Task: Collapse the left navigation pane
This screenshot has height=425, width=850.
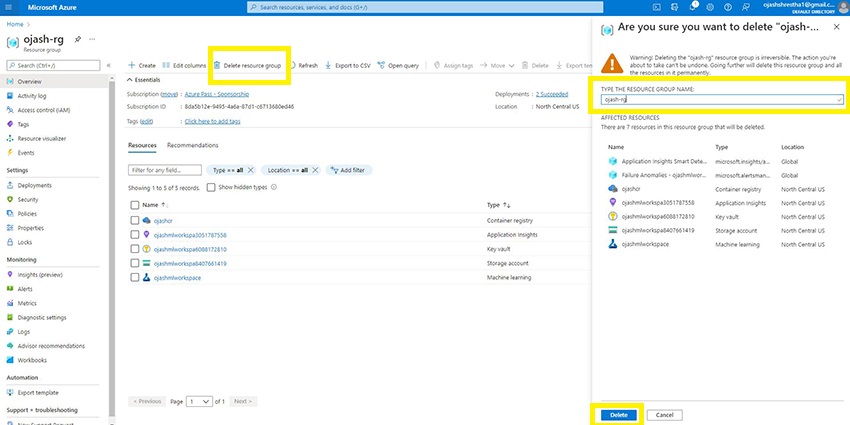Action: point(108,66)
